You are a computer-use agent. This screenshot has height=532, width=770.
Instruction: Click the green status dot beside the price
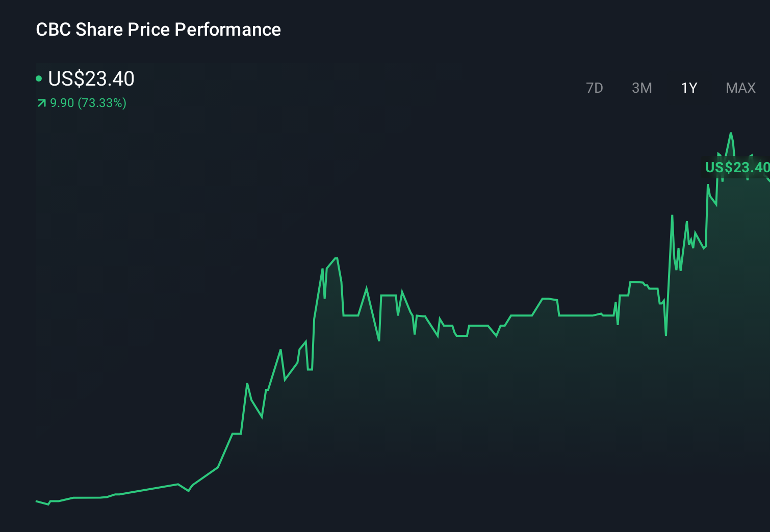[x=39, y=78]
